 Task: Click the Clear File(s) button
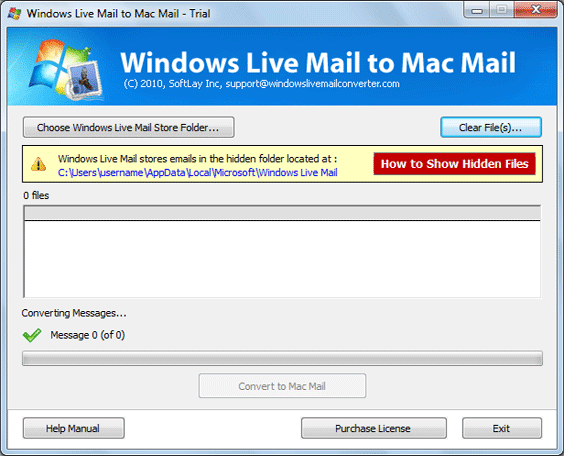(x=491, y=127)
